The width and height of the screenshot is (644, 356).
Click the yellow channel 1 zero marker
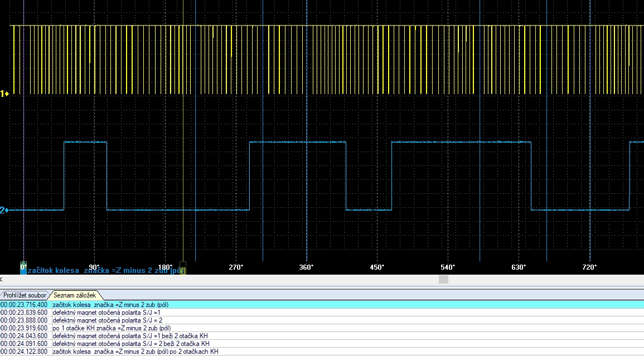[4, 94]
